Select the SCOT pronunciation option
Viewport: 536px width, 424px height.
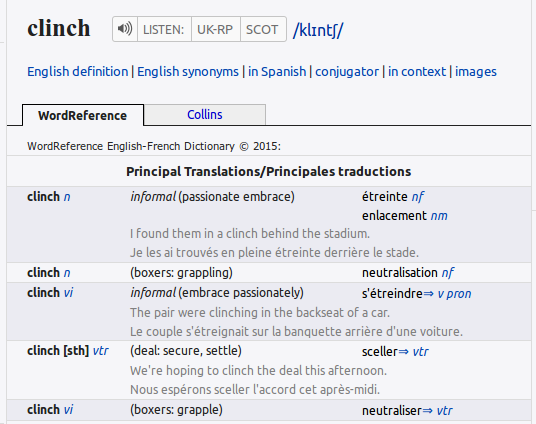[x=263, y=29]
